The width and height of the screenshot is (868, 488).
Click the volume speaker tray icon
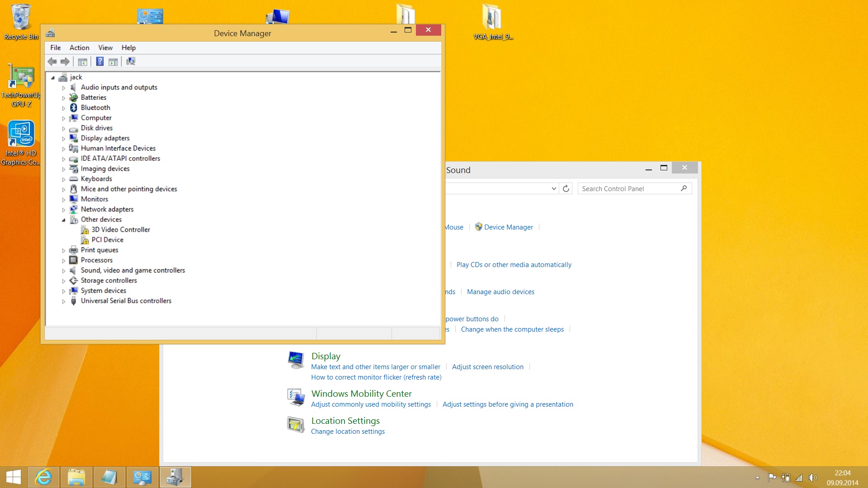pos(812,478)
